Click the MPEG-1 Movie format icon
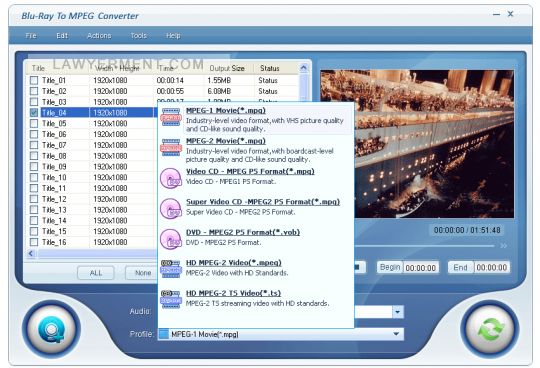 pyautogui.click(x=171, y=117)
